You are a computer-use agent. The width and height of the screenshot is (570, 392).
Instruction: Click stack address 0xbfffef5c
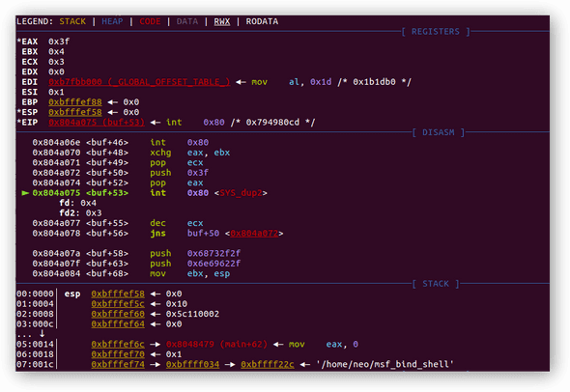[x=118, y=304]
